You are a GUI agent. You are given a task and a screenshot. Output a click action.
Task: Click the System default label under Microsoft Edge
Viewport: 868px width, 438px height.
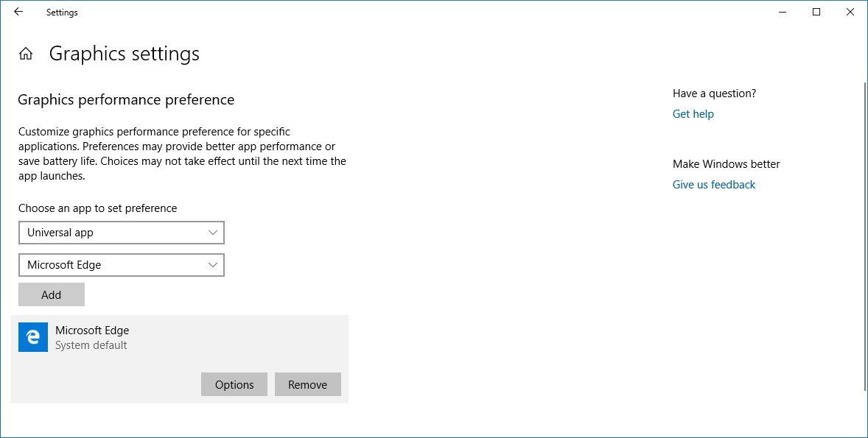(91, 345)
